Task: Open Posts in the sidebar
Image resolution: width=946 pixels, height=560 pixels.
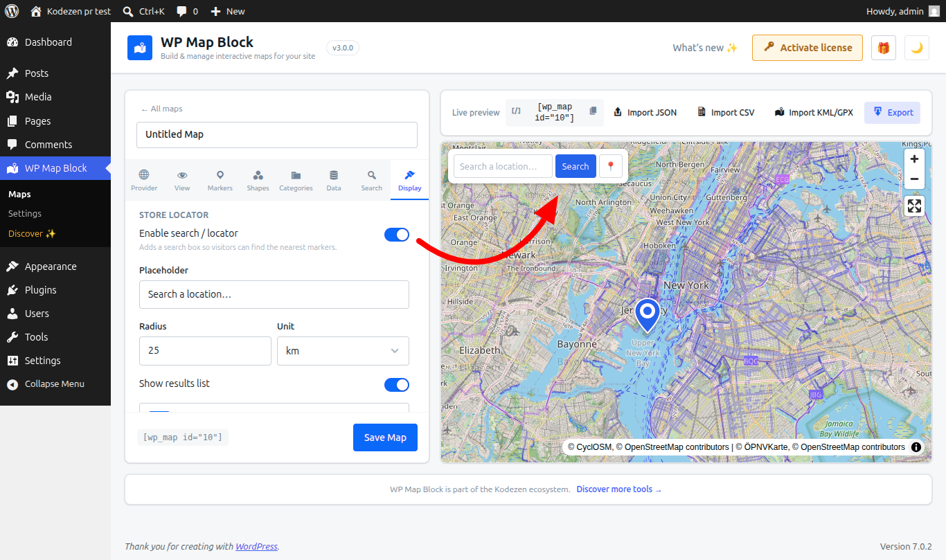Action: pos(55,73)
